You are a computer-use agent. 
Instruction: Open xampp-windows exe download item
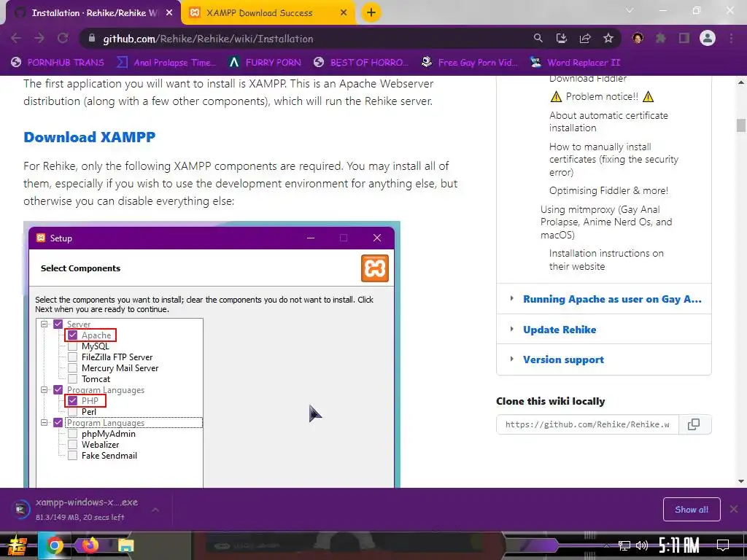coord(86,510)
